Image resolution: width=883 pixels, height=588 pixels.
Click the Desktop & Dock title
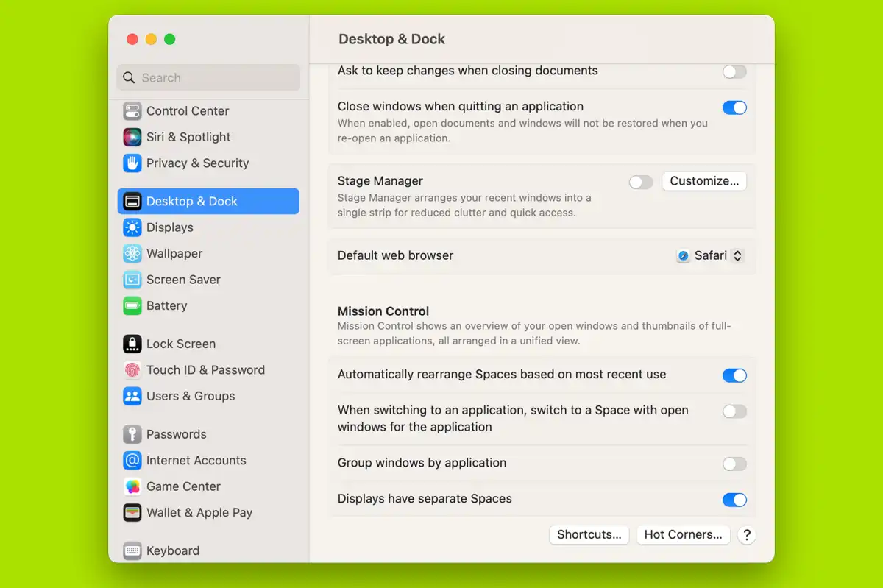tap(391, 39)
